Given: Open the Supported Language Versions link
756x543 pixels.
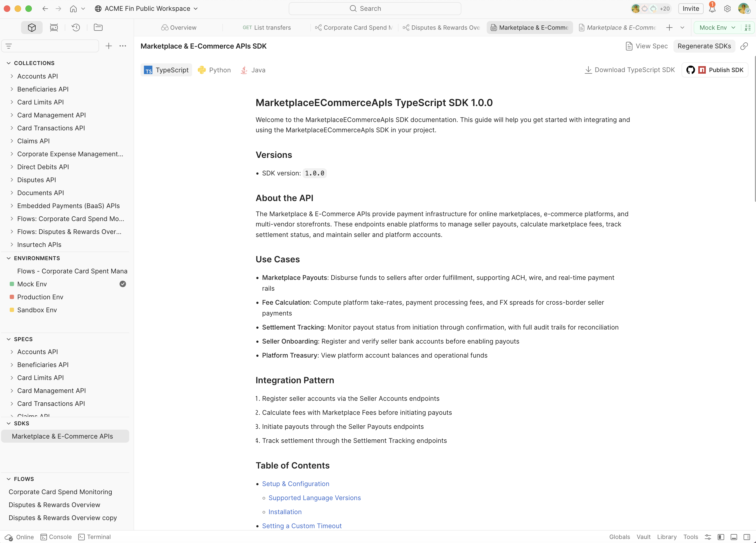Looking at the screenshot, I should [x=314, y=498].
